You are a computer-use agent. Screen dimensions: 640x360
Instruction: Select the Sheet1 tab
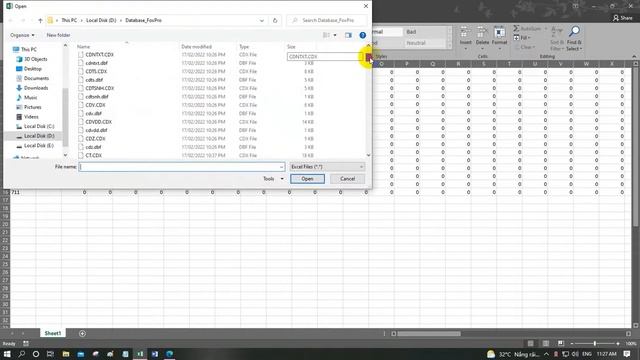(x=53, y=333)
